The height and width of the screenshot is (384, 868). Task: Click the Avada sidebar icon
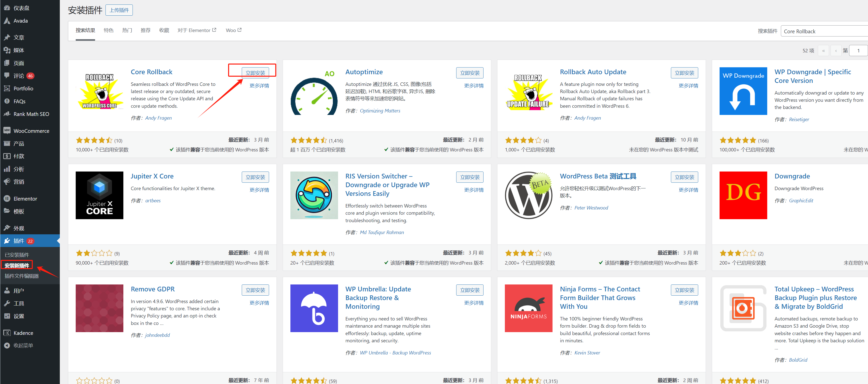[7, 21]
